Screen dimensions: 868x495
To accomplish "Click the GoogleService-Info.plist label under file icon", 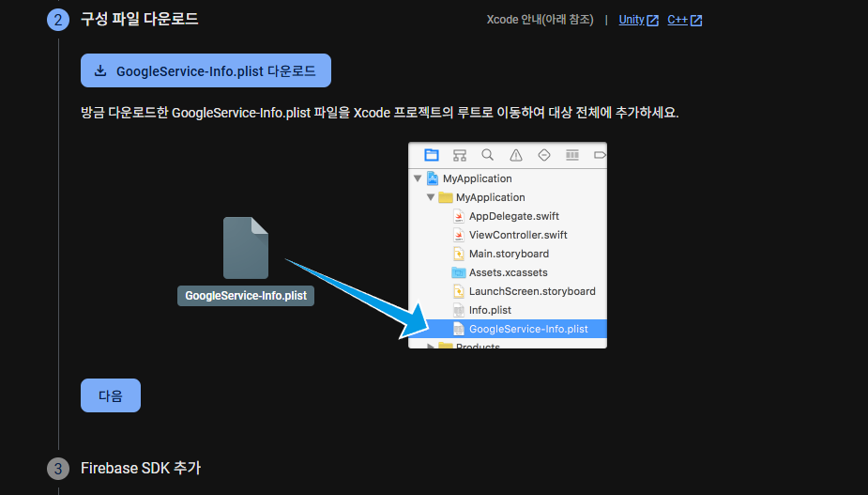I will click(x=246, y=296).
